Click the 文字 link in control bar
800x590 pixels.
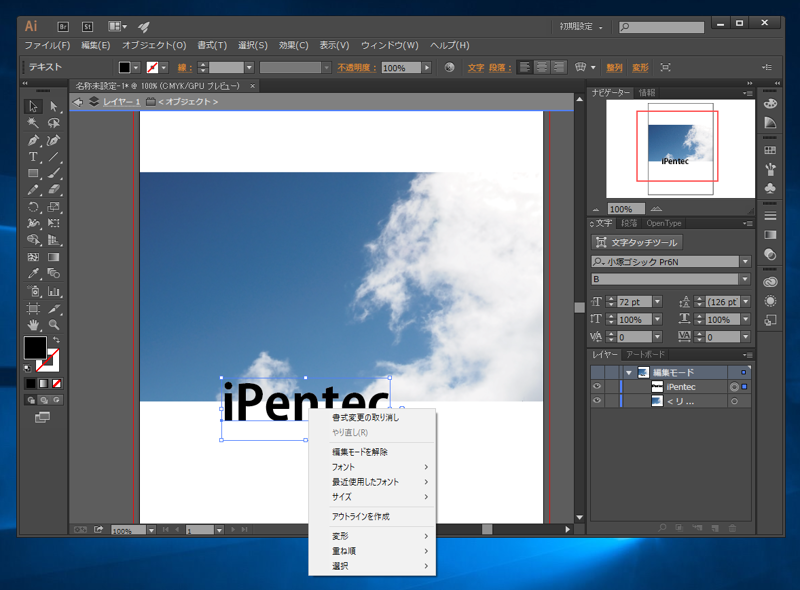tap(476, 67)
